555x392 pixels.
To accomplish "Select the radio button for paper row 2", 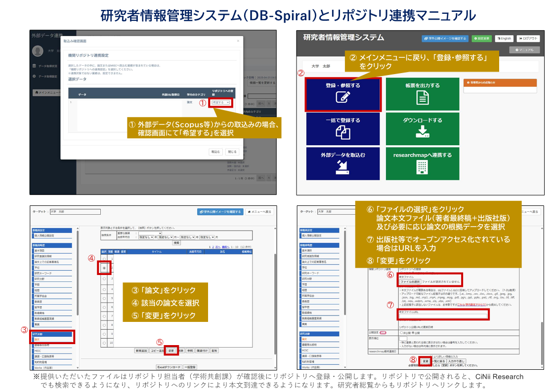I will point(104,268).
